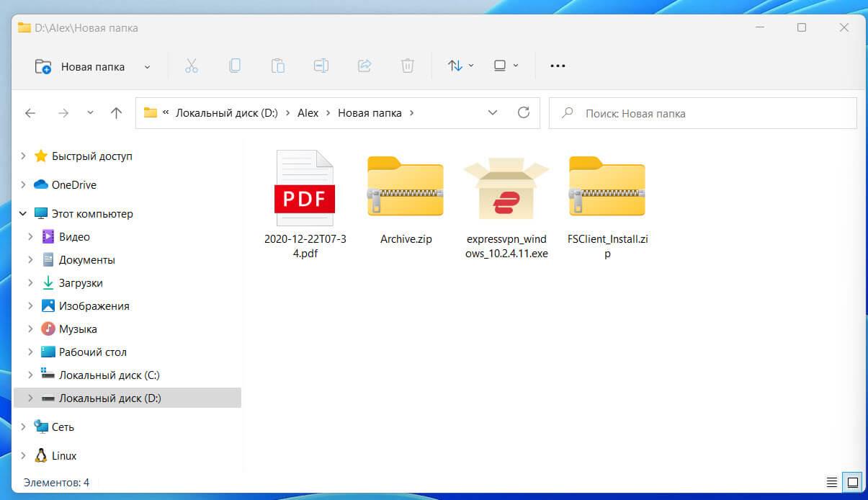Expand the OneDrive tree node
This screenshot has height=500, width=868.
pyautogui.click(x=23, y=185)
